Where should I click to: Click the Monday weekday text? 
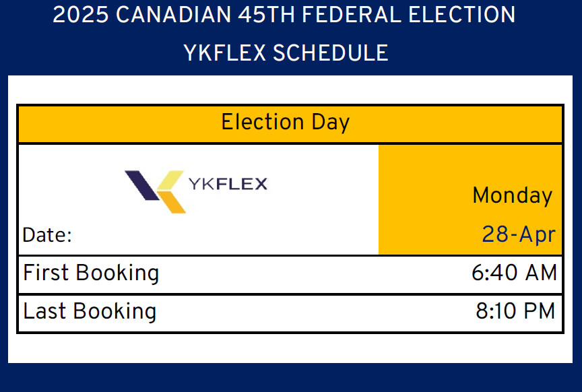coord(513,195)
